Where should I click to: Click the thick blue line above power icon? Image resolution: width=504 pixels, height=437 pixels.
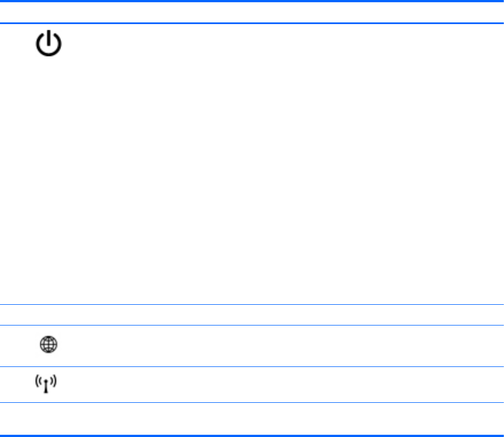49,23
